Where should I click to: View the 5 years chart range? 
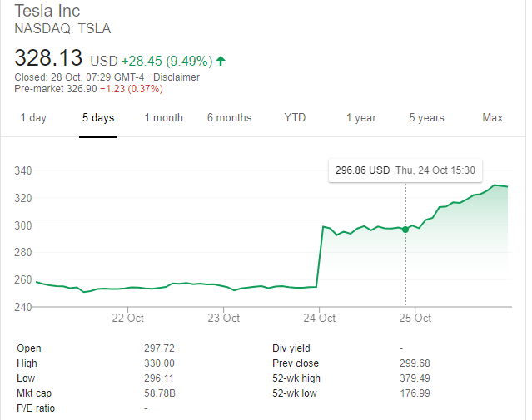(426, 117)
